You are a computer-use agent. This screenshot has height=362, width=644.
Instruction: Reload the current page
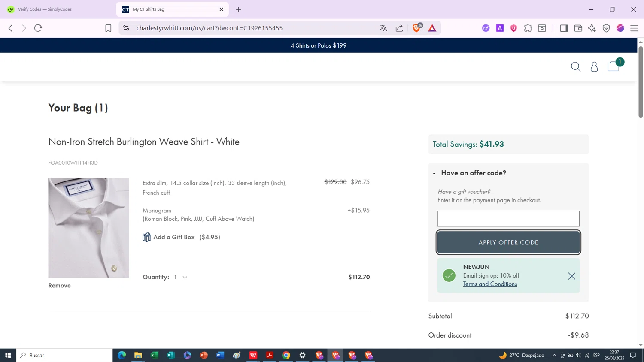(38, 28)
